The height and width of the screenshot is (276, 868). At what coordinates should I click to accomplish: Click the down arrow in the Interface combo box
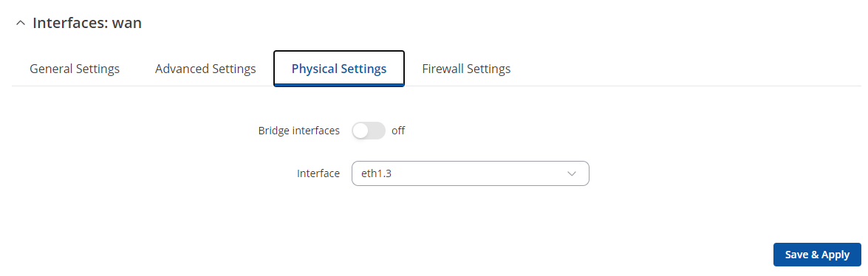coord(572,173)
